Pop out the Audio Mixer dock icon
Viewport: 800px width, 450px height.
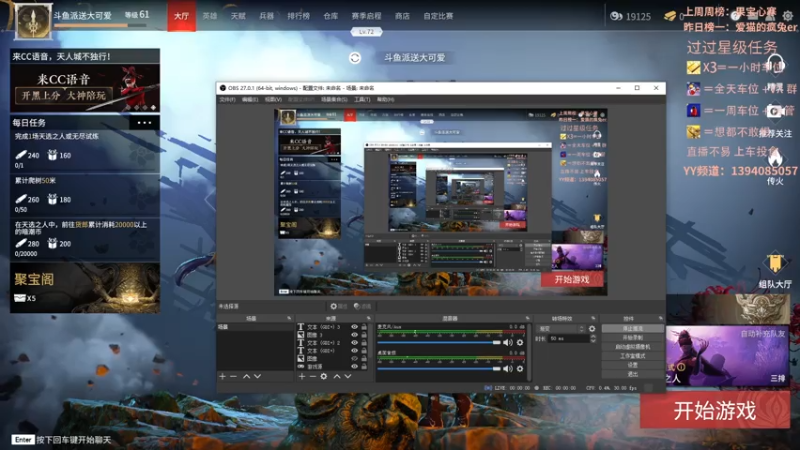click(528, 318)
